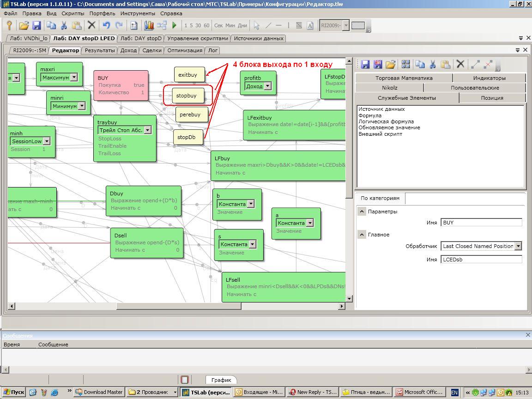Click the LCEDsb name input field
This screenshot has height=399, width=532.
coord(481,260)
